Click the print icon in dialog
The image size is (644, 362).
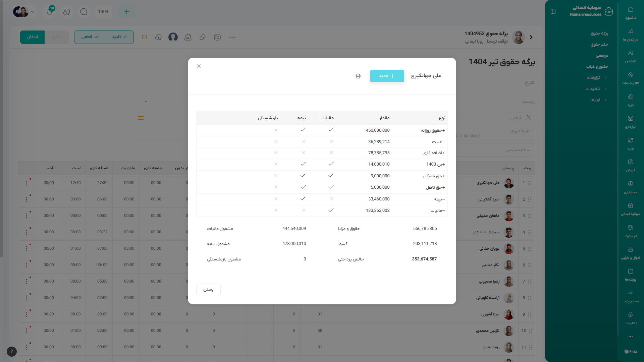(358, 76)
